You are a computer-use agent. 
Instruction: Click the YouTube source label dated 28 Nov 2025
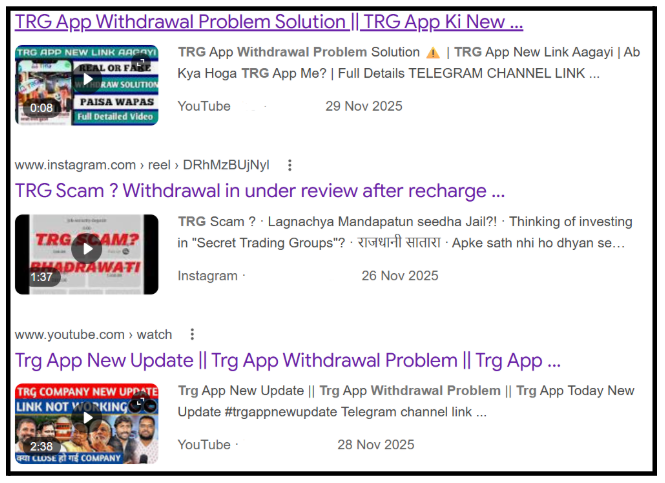coord(204,444)
